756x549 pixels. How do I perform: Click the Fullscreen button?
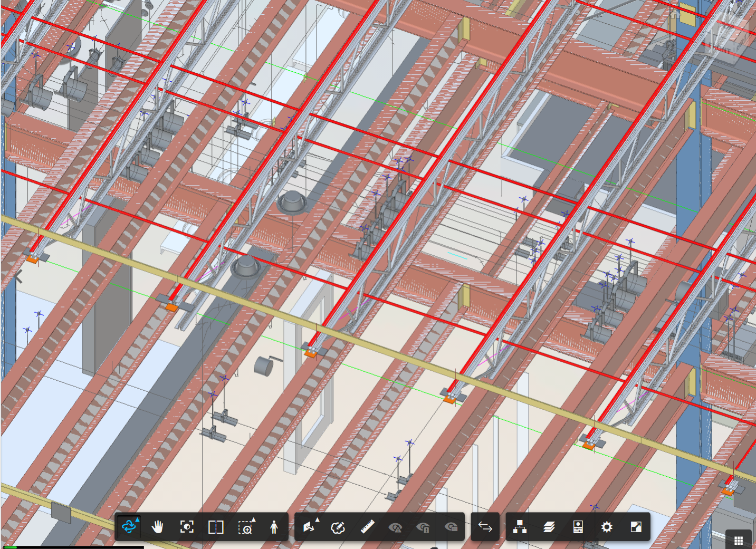[x=636, y=527]
